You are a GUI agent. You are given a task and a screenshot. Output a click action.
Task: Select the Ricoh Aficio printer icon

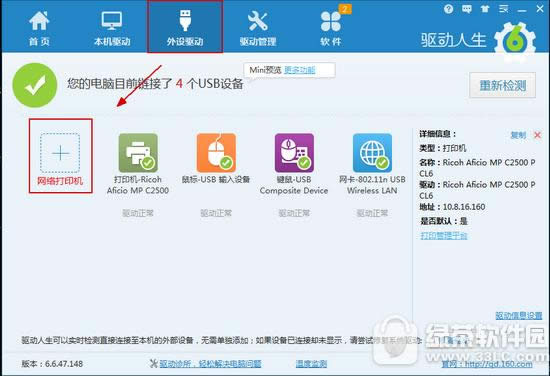138,153
